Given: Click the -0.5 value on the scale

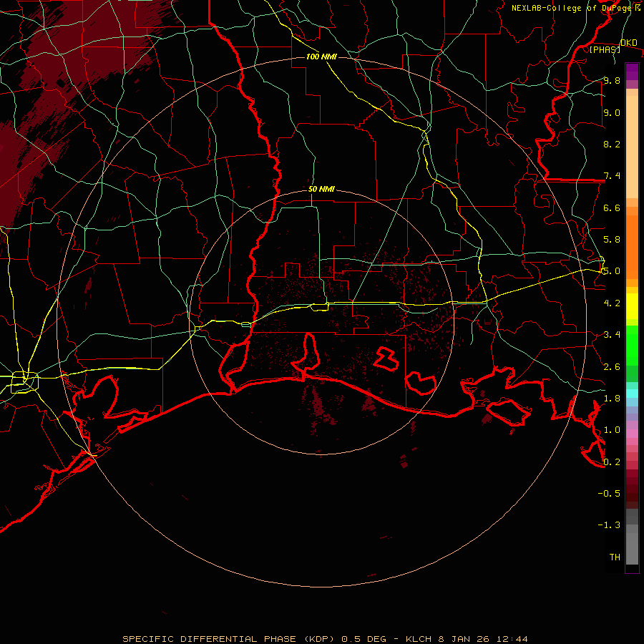Looking at the screenshot, I should [x=609, y=494].
